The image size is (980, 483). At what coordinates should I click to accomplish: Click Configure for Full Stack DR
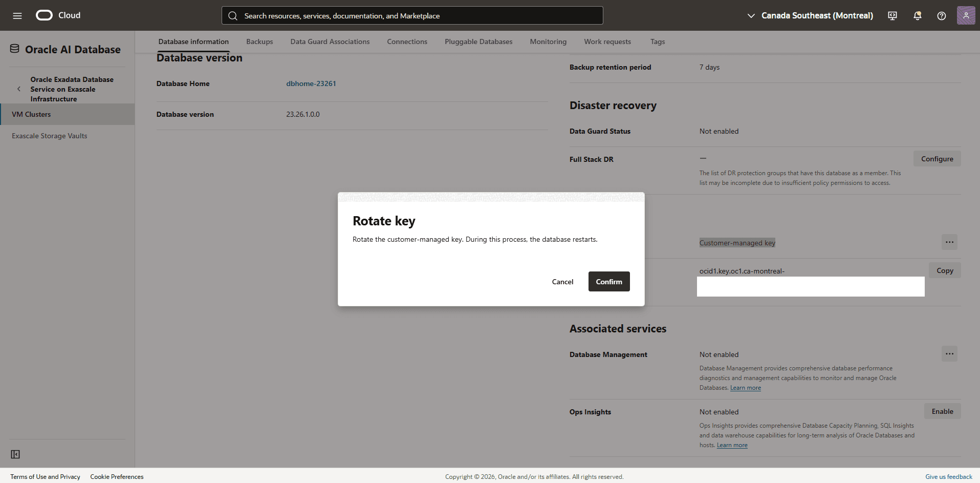click(x=937, y=159)
